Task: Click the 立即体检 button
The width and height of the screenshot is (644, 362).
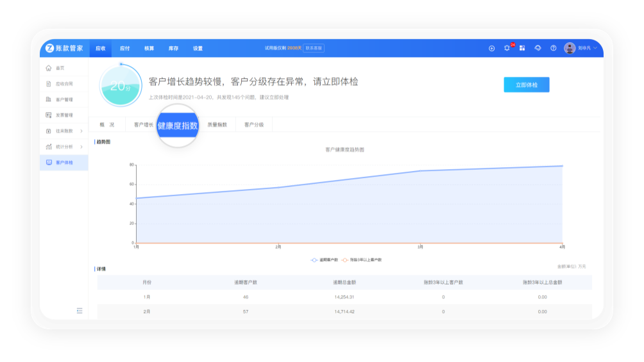Action: tap(526, 85)
